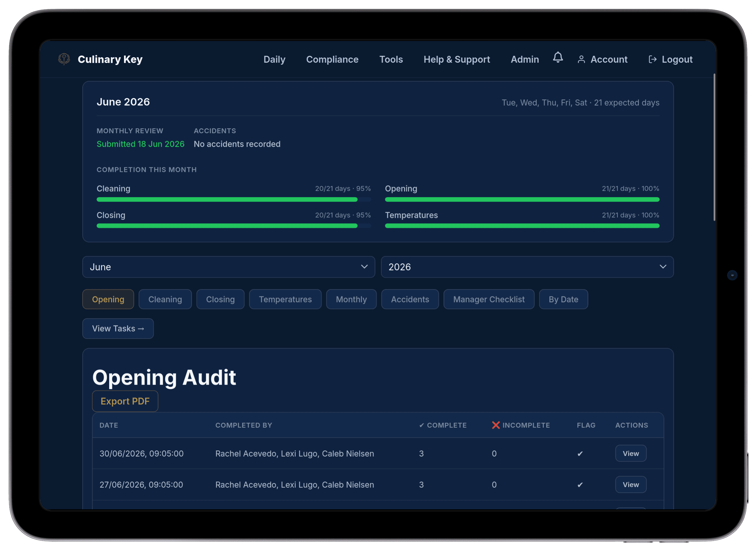756x550 pixels.
Task: Click the Account link
Action: pyautogui.click(x=602, y=59)
